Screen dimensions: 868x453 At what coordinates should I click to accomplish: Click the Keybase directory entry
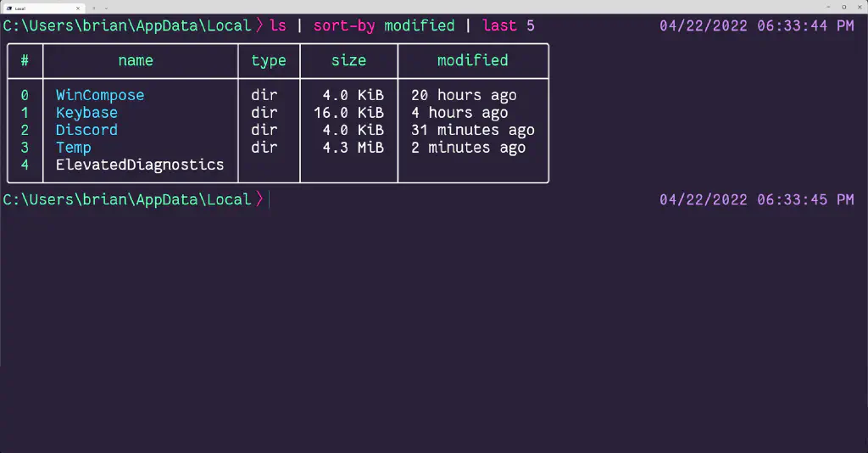[x=86, y=113]
